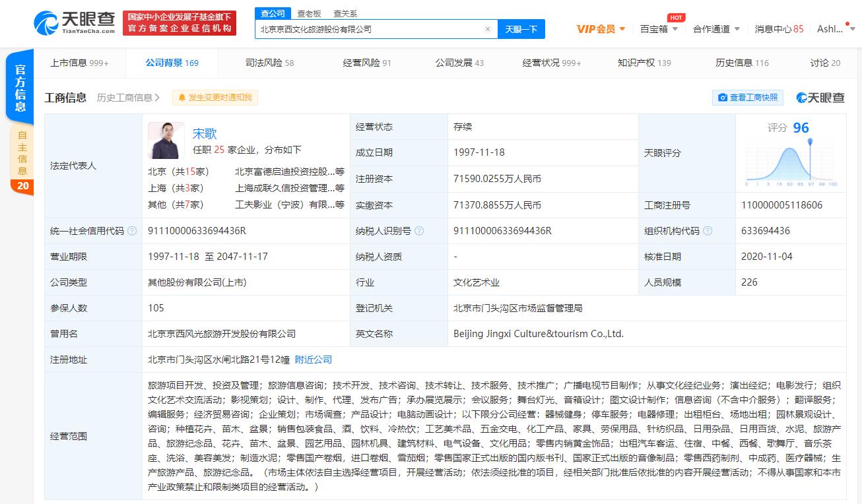Click 宋歌's portrait photo thumbnail
The image size is (862, 504).
[166, 141]
